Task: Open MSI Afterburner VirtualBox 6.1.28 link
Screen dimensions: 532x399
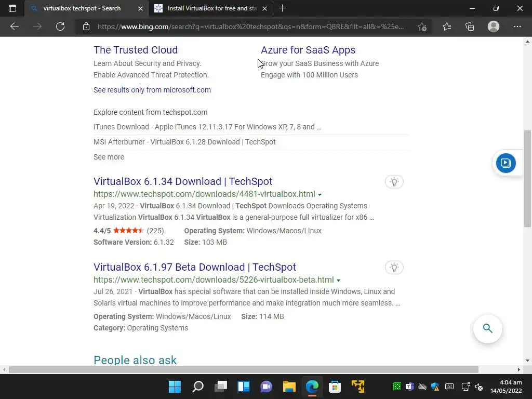Action: click(x=184, y=142)
